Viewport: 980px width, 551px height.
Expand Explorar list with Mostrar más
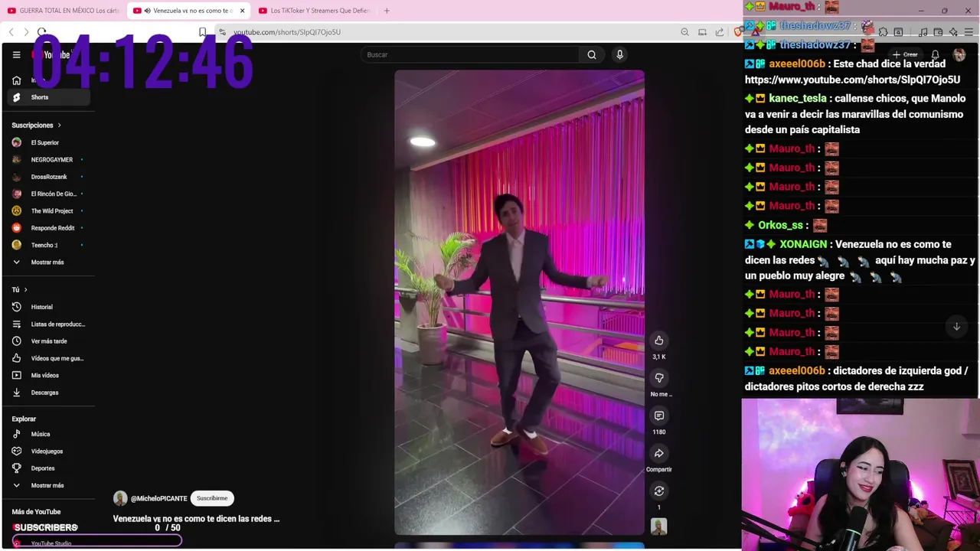pyautogui.click(x=47, y=485)
